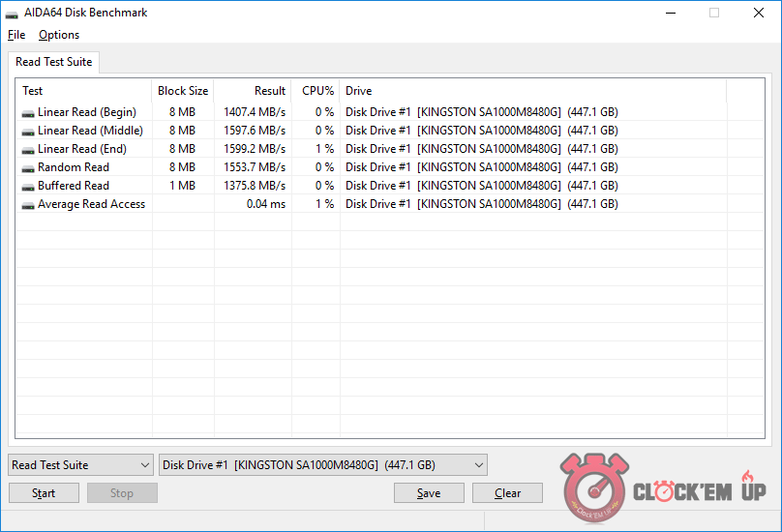Switch to the Read Test Suite tab
This screenshot has height=532, width=782.
tap(54, 62)
